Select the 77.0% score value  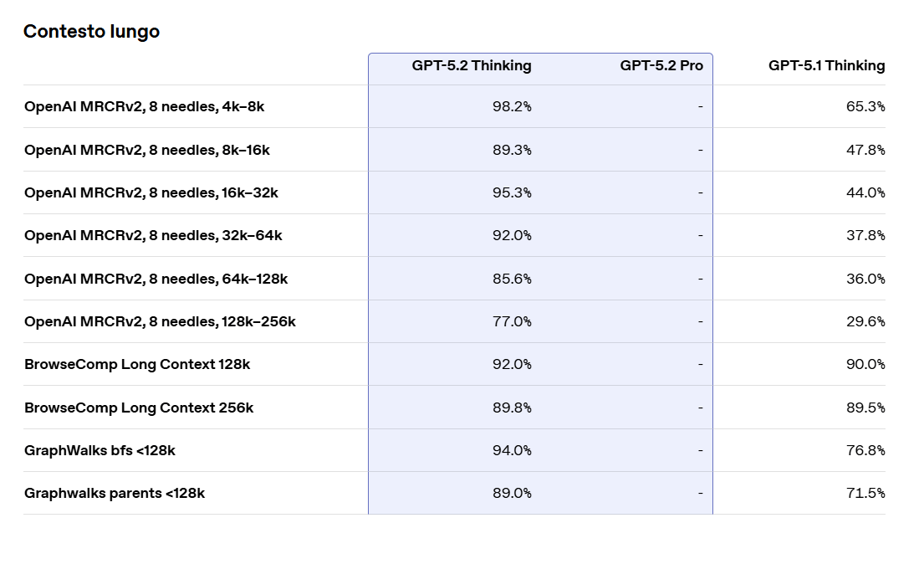point(512,322)
